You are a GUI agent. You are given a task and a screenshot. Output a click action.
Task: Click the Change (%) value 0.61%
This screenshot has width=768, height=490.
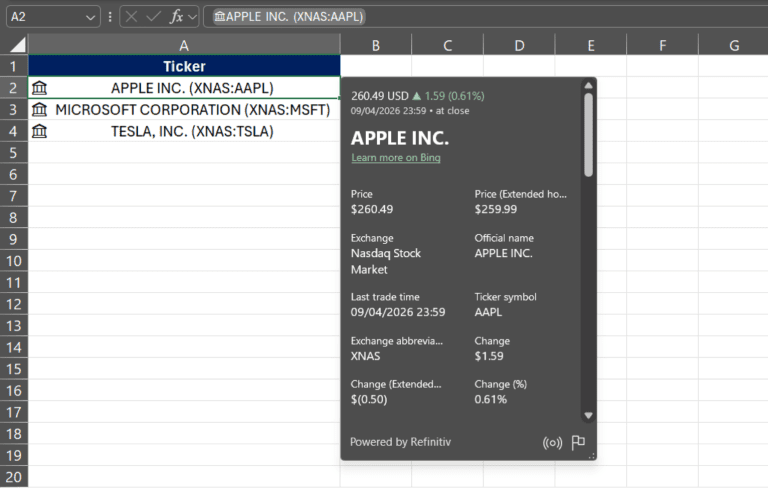click(x=490, y=399)
